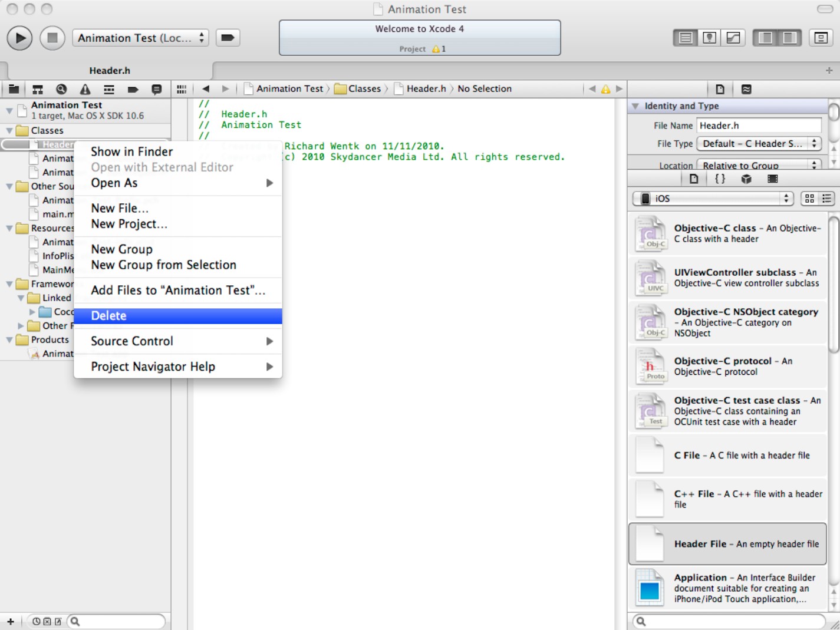The width and height of the screenshot is (840, 630).
Task: Jump to the next issue arrow
Action: (619, 89)
